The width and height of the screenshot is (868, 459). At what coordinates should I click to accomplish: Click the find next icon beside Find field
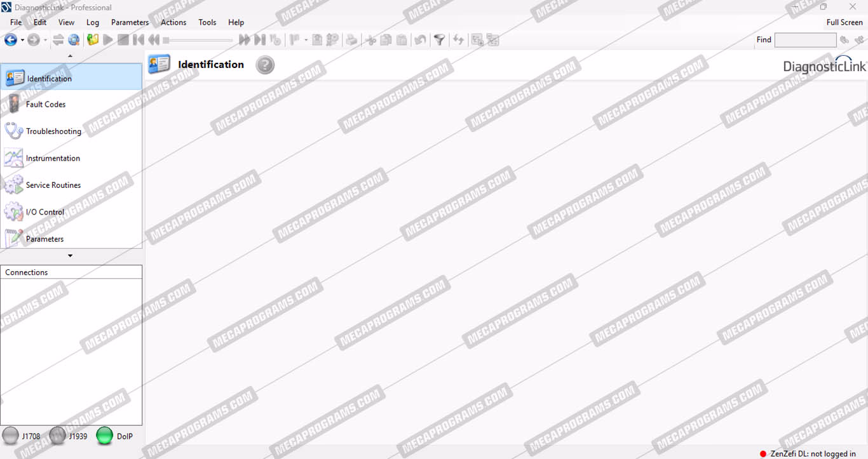844,40
